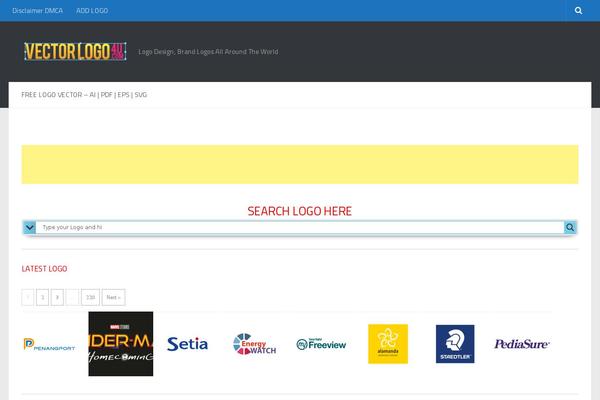Click the LATEST LOGO heading
600x400 pixels.
(x=44, y=269)
